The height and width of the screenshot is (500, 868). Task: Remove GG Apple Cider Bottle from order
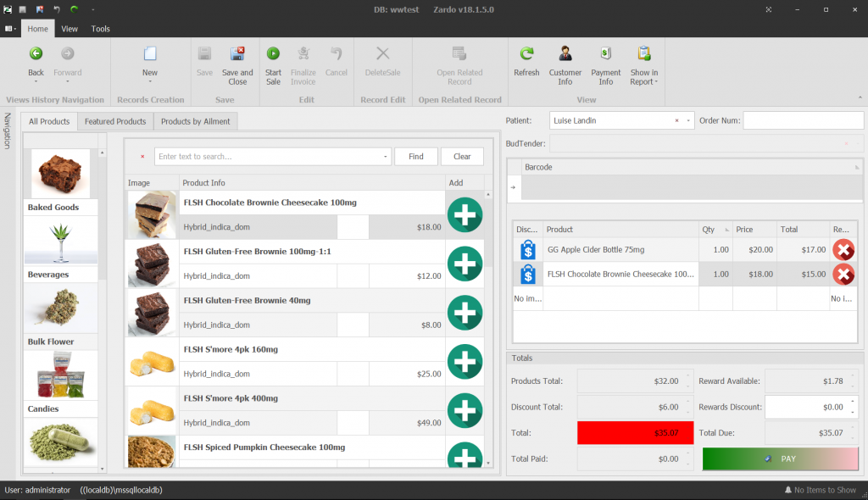(x=843, y=250)
